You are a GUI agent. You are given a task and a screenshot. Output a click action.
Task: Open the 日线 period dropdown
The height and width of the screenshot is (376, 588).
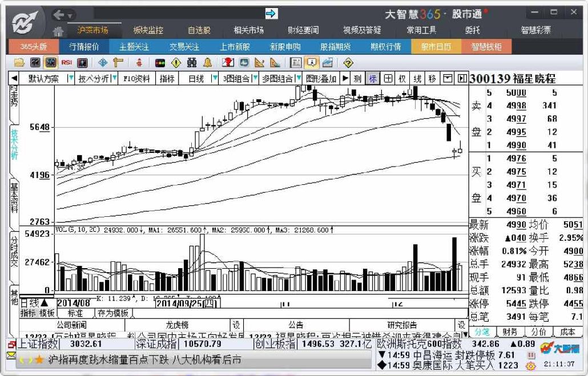coord(215,79)
